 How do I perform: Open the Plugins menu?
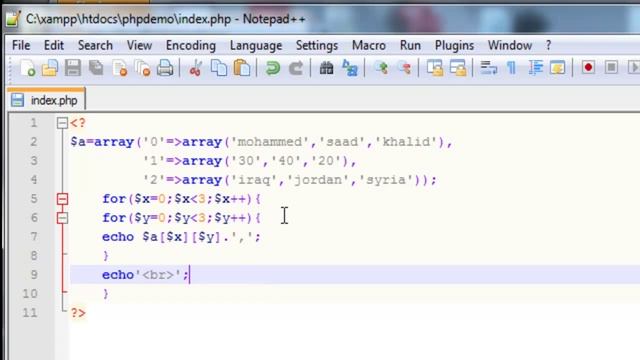(454, 45)
